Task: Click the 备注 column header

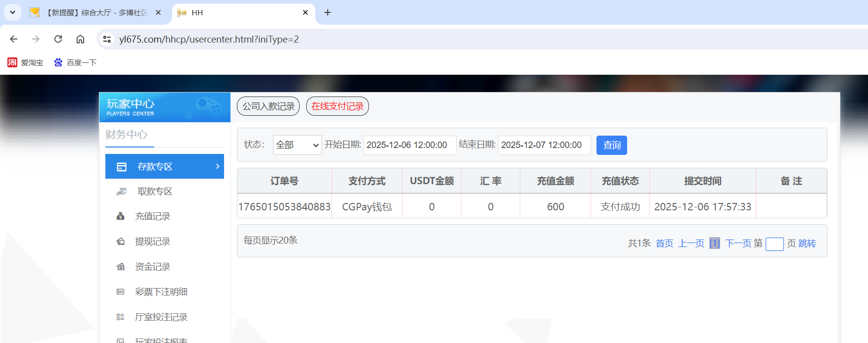Action: (791, 181)
